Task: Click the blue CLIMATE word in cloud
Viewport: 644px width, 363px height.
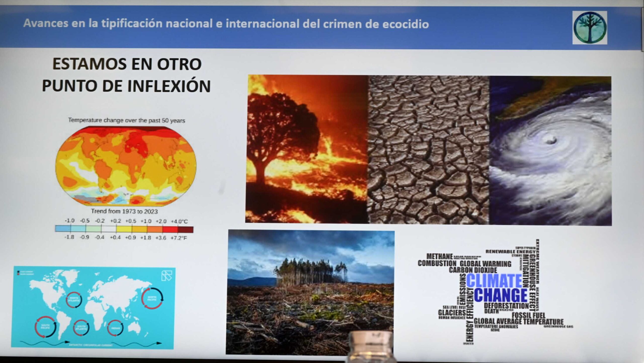Action: point(494,280)
